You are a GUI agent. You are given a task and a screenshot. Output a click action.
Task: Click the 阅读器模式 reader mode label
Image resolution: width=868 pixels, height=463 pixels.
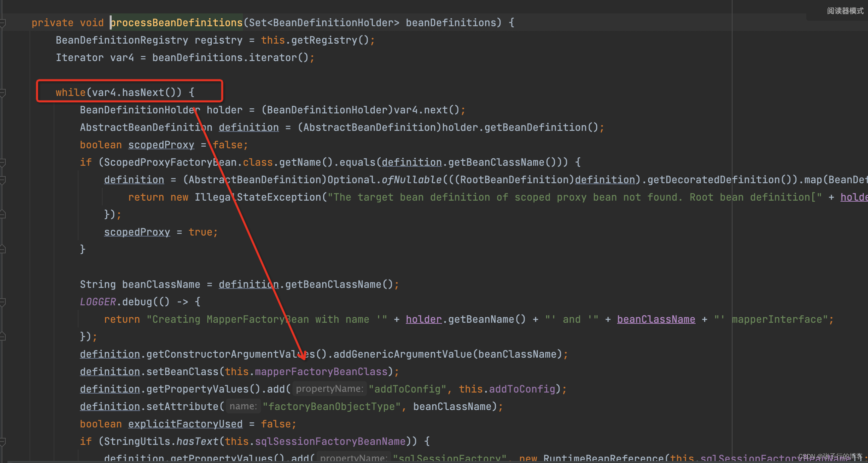[845, 11]
